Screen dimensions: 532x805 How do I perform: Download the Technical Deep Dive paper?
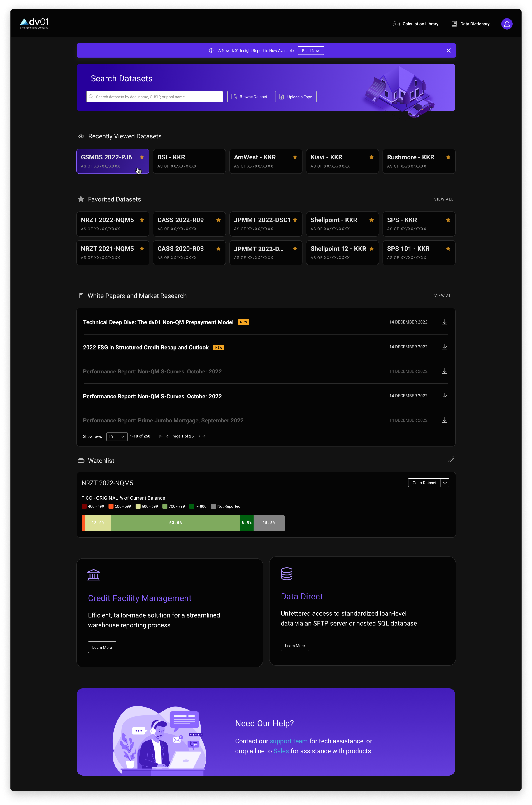click(445, 322)
